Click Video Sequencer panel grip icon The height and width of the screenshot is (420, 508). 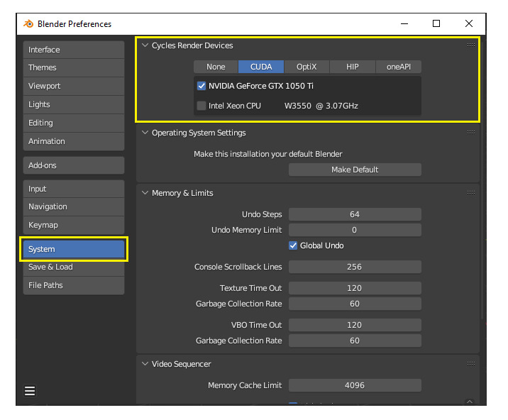(471, 364)
